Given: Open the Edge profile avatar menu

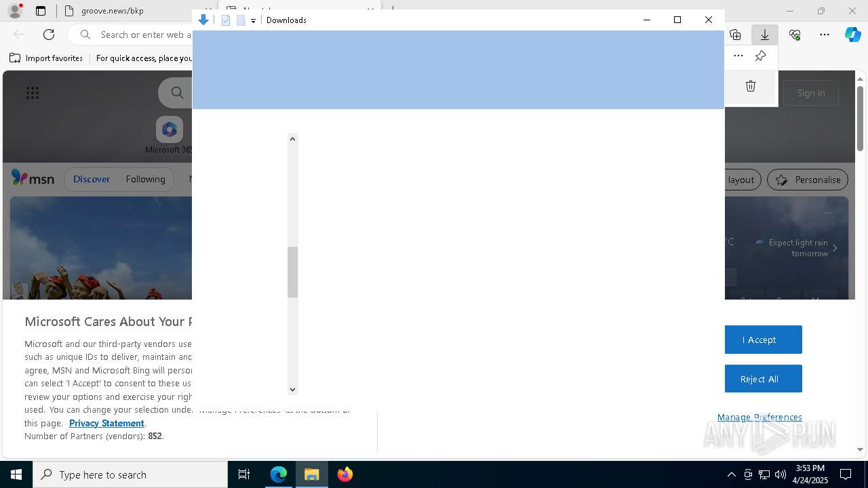Looking at the screenshot, I should (x=14, y=11).
